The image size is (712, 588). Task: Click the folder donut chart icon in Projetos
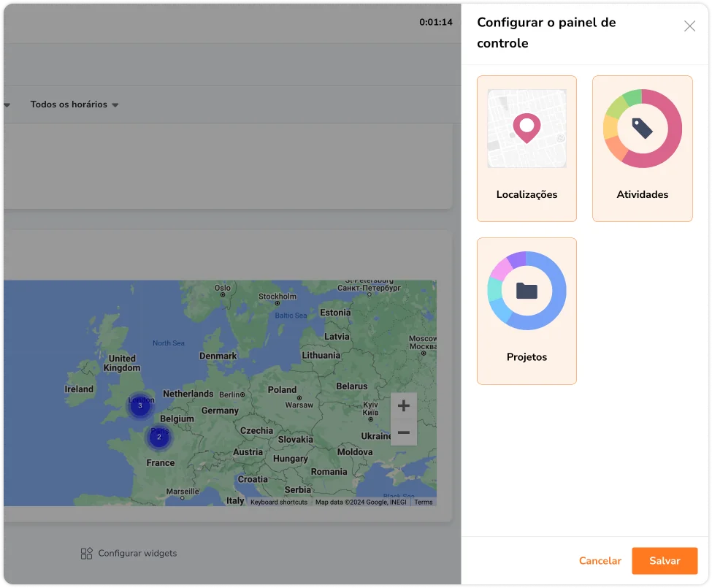[527, 291]
